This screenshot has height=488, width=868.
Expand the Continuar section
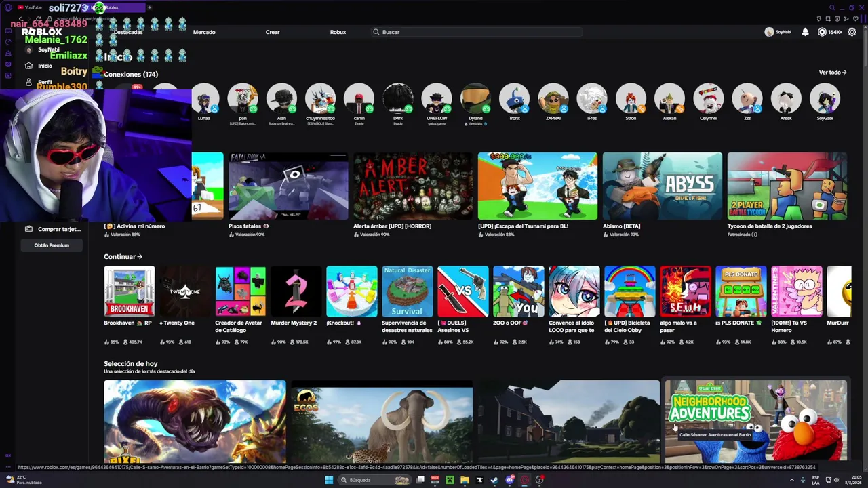123,256
